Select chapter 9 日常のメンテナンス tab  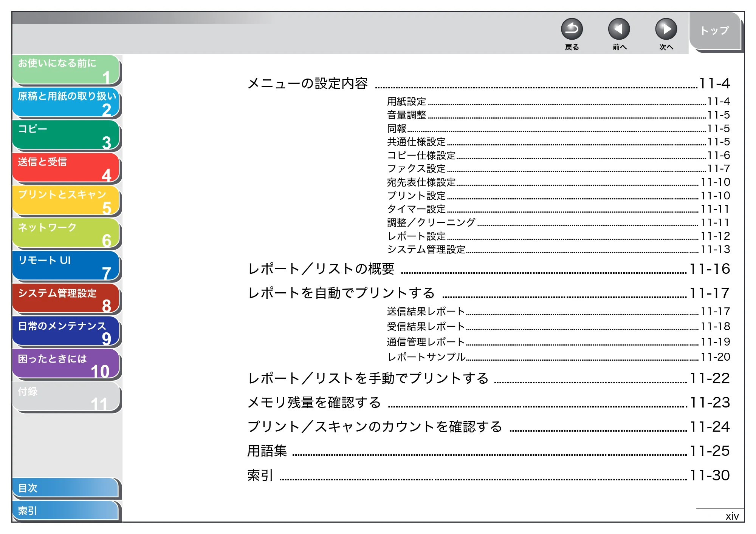tap(66, 332)
